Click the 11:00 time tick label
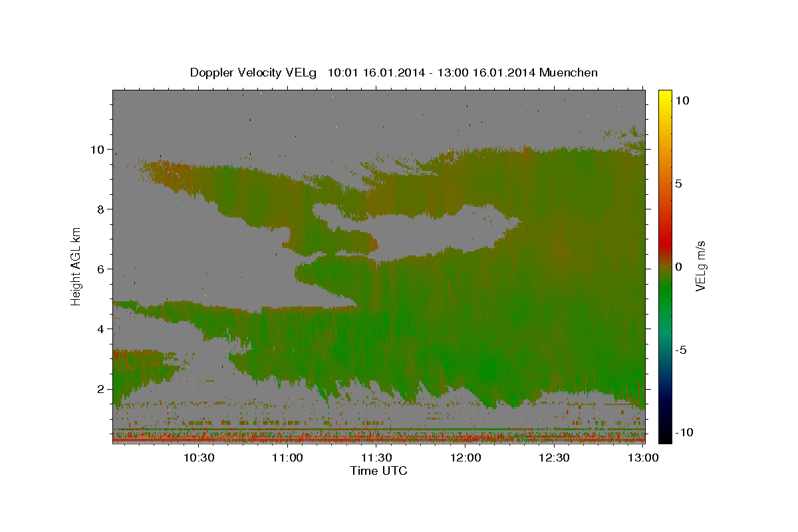The image size is (798, 532). click(x=288, y=458)
